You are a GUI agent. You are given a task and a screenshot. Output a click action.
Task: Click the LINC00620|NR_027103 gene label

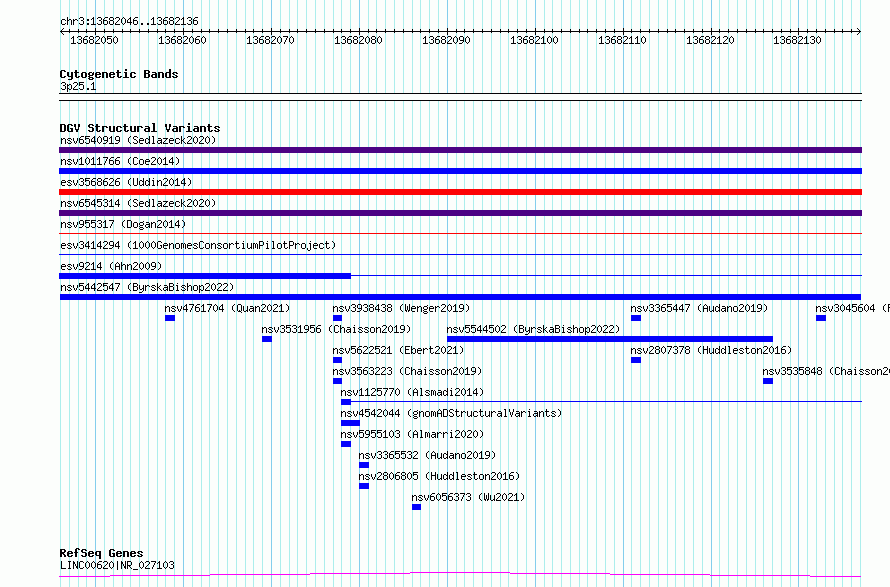tap(117, 565)
